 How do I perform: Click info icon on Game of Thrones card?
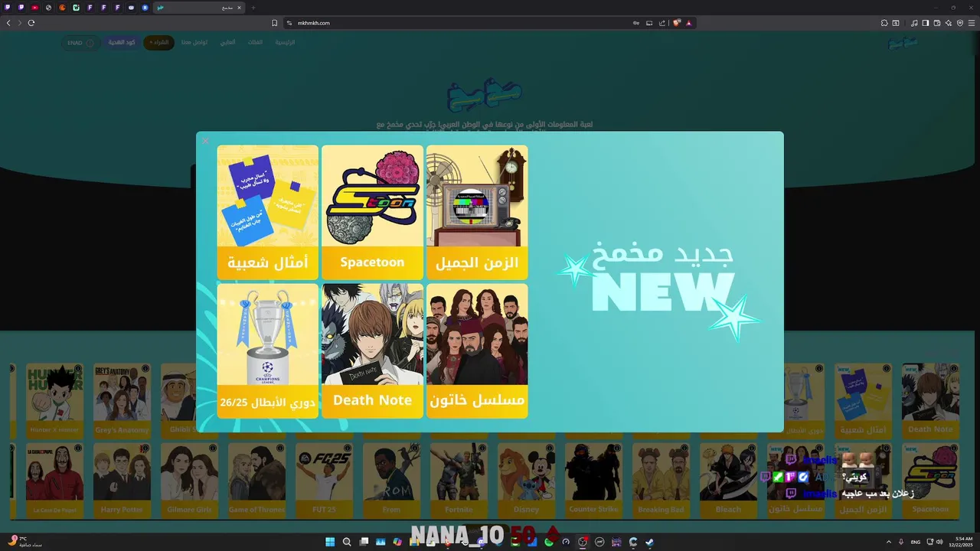279,448
